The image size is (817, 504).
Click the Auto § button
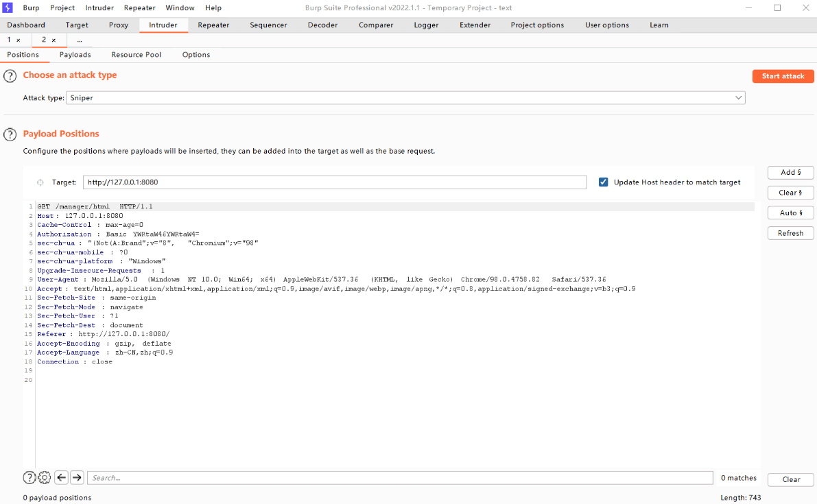pyautogui.click(x=790, y=213)
